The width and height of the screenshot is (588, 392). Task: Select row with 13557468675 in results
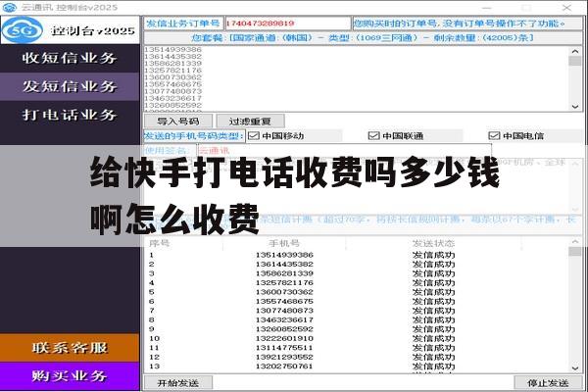pos(357,302)
